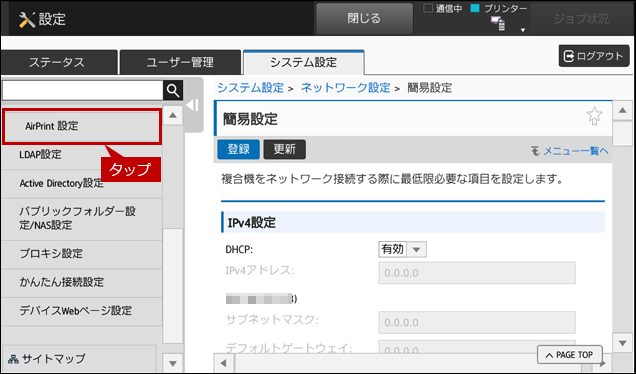Open かんたん接続設定 menu item
636x374 pixels.
coord(82,282)
